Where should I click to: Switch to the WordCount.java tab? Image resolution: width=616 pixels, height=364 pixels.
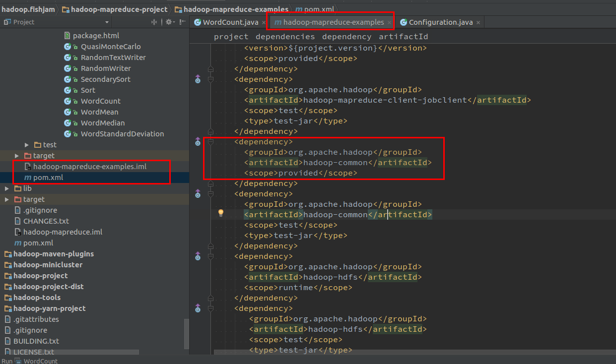[223, 22]
